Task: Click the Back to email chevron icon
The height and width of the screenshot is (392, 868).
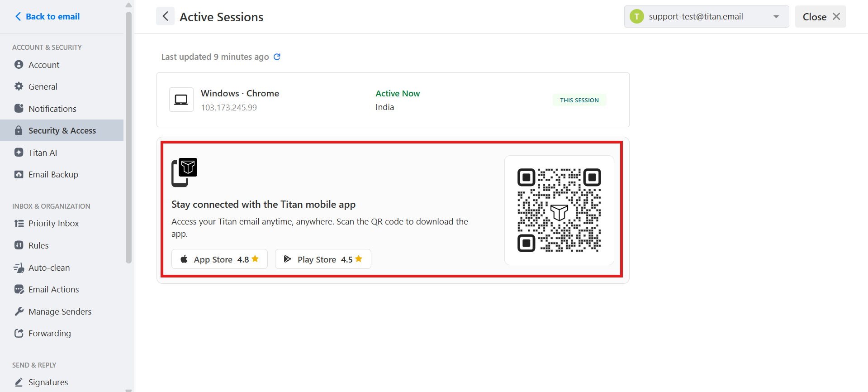Action: [18, 17]
